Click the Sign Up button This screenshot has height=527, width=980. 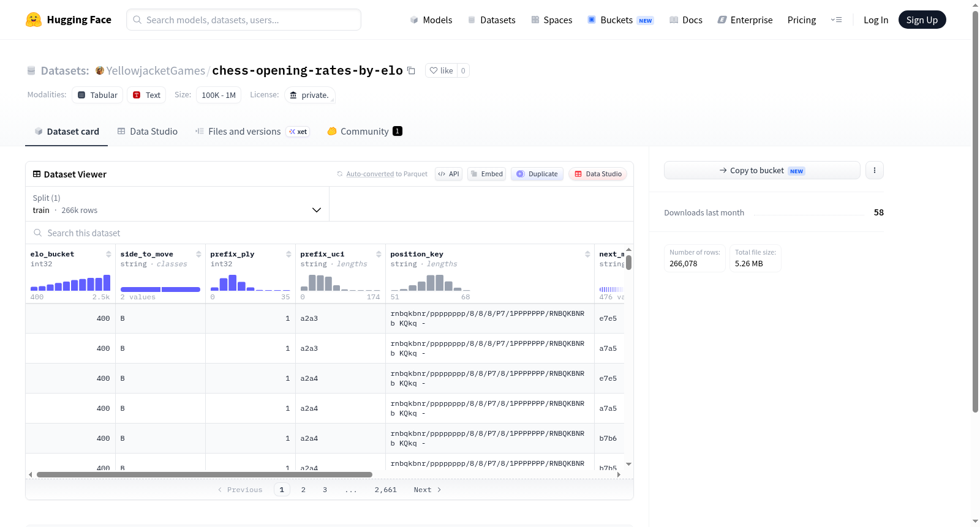point(922,20)
